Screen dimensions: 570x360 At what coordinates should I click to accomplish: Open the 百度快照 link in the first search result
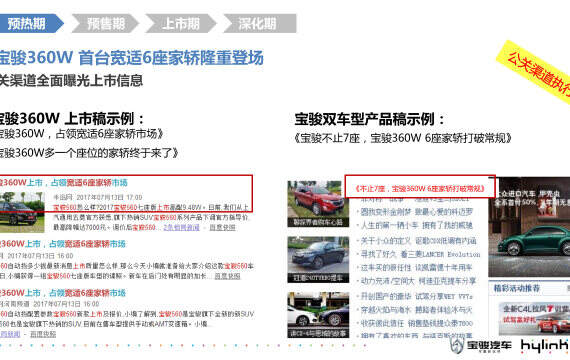(222, 227)
